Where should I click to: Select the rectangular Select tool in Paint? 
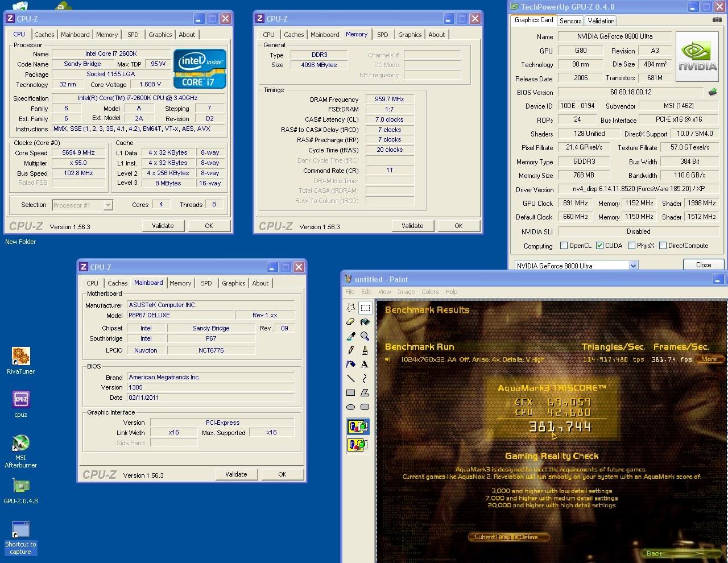click(x=365, y=308)
